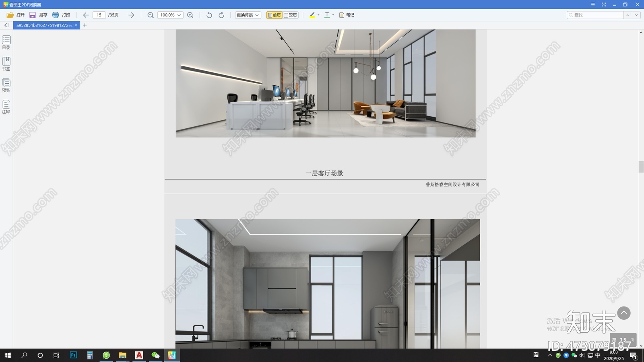Click the page number field showing 15
644x362 pixels.
[x=99, y=15]
